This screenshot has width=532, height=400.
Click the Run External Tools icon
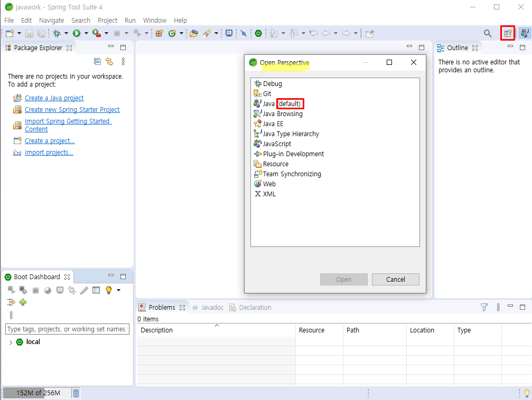coord(97,33)
